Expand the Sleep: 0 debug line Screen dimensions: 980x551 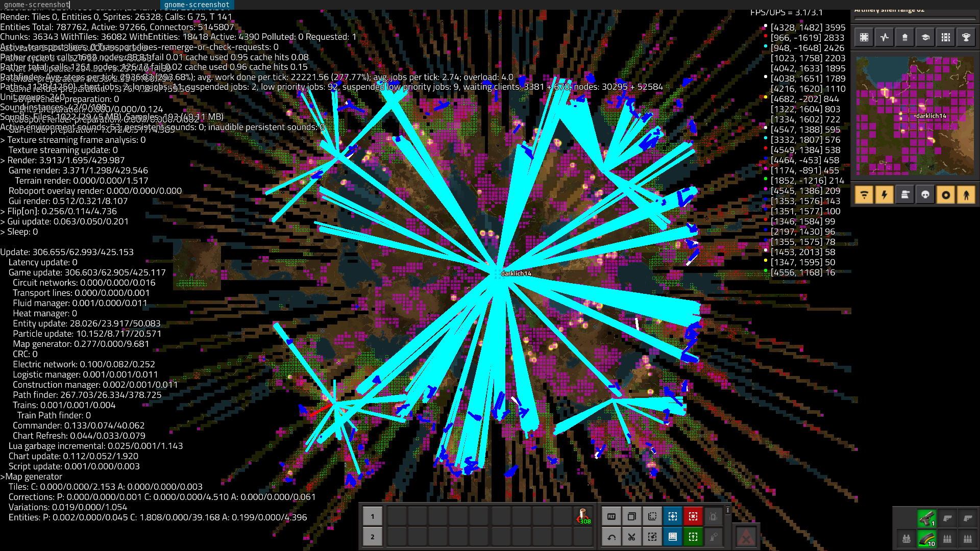pos(19,232)
